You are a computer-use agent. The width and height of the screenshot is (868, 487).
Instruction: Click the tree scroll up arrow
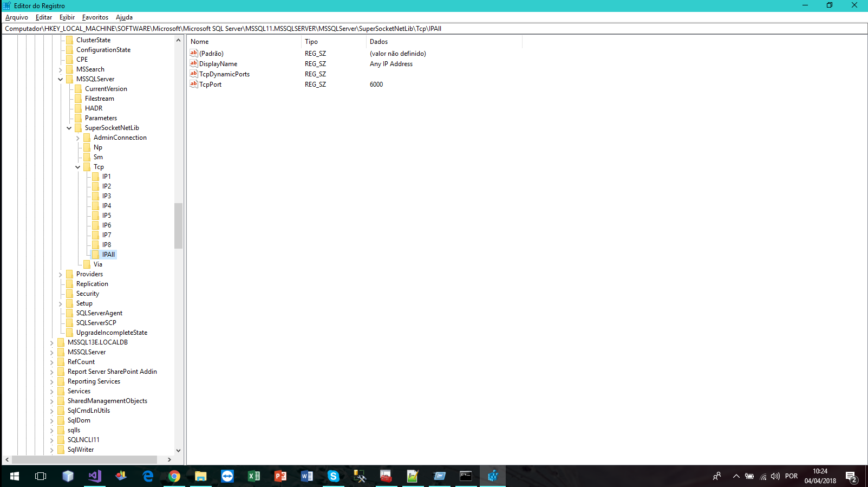coord(178,40)
